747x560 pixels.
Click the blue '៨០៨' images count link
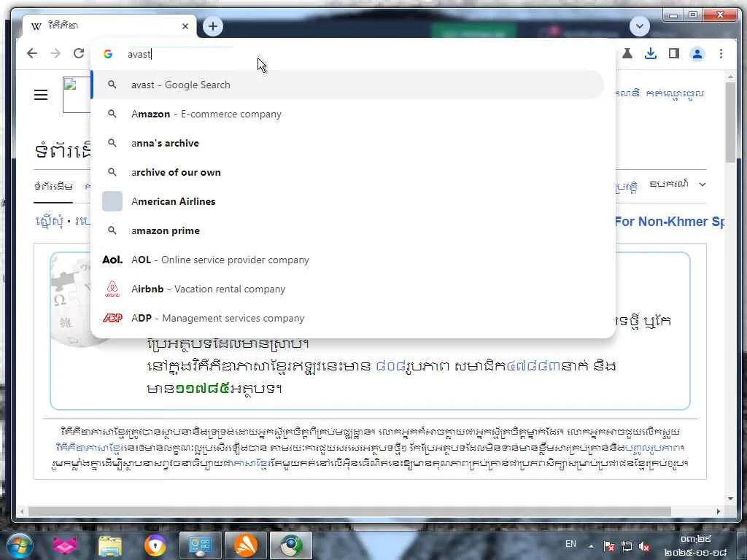[x=390, y=366]
